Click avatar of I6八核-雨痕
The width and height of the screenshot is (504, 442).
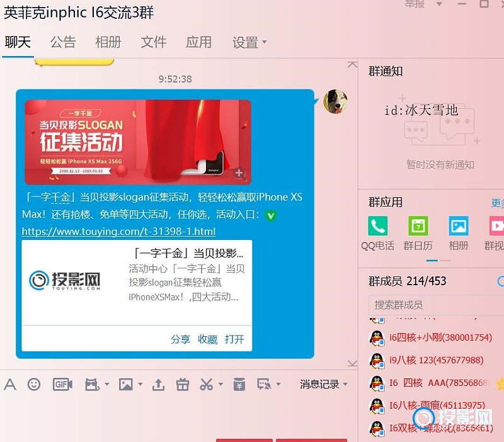tap(377, 405)
